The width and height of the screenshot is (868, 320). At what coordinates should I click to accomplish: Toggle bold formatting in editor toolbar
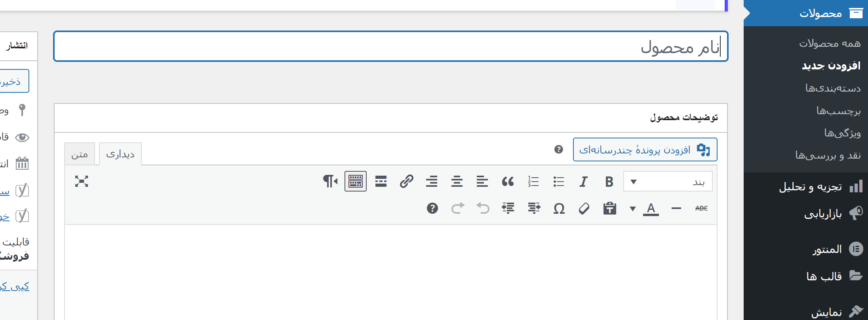pos(609,182)
